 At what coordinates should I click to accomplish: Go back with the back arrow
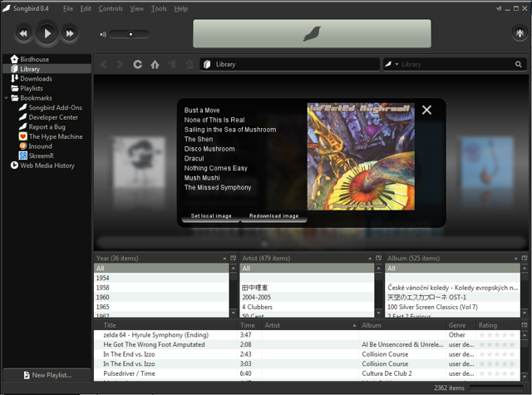point(104,65)
